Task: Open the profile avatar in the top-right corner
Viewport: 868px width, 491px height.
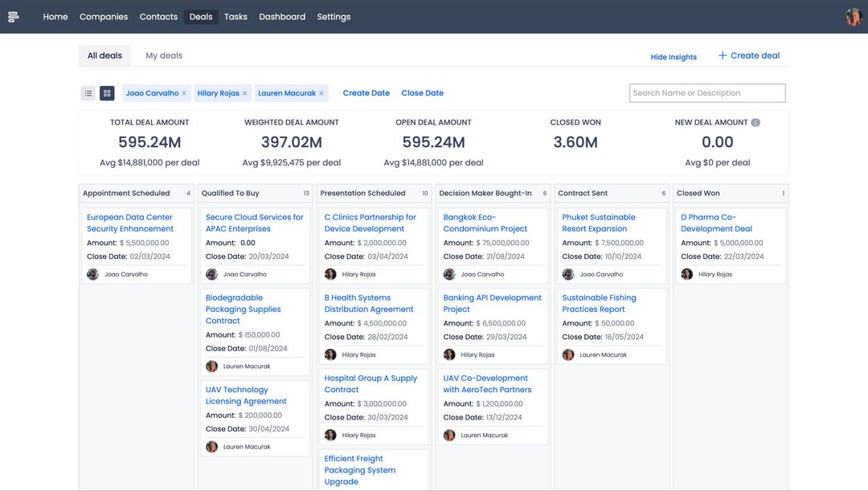Action: (x=853, y=16)
